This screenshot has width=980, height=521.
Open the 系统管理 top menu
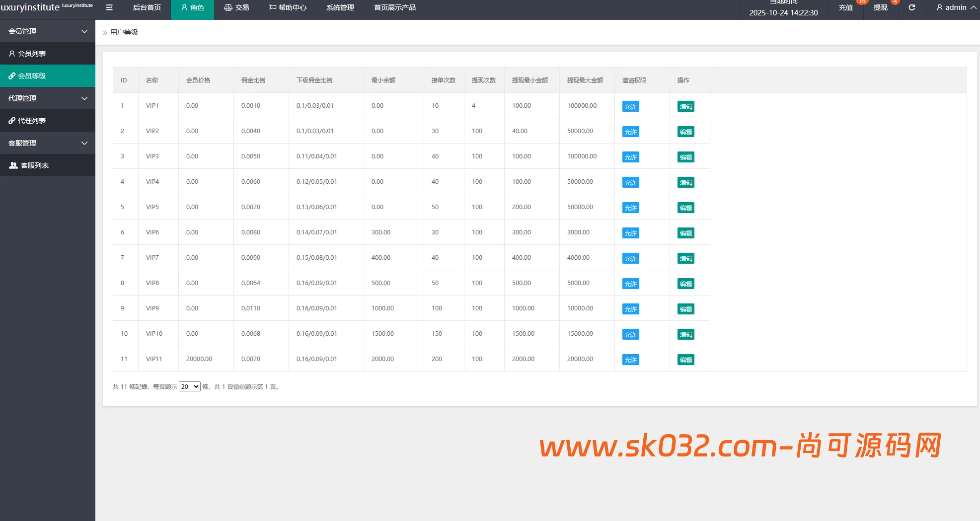tap(340, 7)
